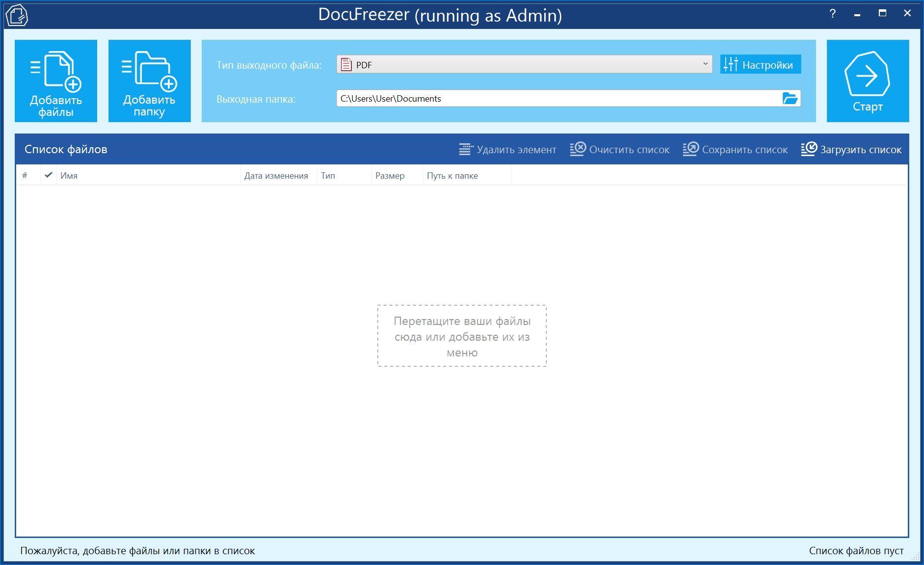Sort the list by Путь к папке column
This screenshot has height=565, width=924.
[x=467, y=175]
